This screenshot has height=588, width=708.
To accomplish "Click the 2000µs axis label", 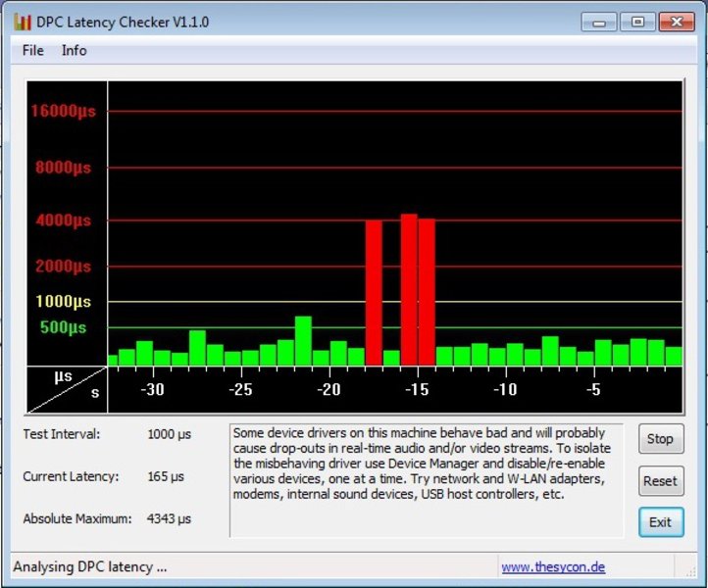I will point(63,266).
